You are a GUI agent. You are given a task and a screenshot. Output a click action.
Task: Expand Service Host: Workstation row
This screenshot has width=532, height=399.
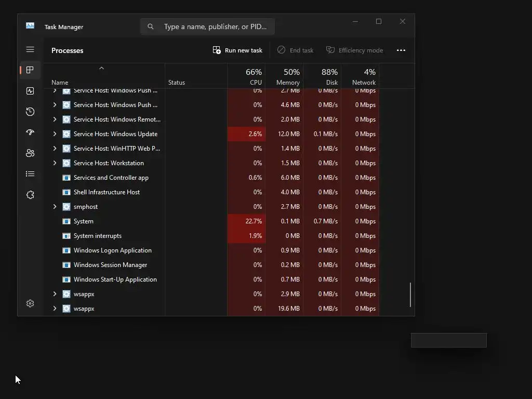click(x=55, y=163)
